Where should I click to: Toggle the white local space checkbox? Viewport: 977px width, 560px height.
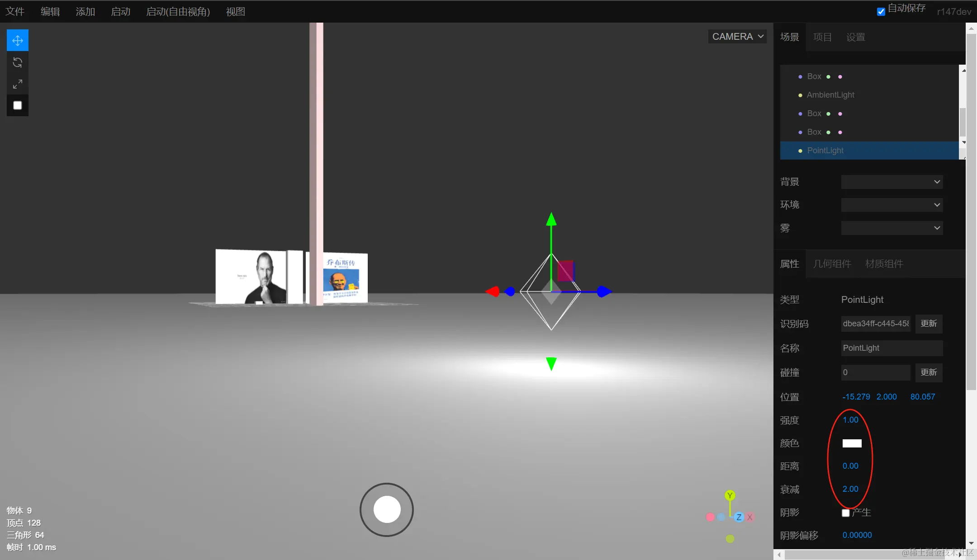(x=18, y=105)
